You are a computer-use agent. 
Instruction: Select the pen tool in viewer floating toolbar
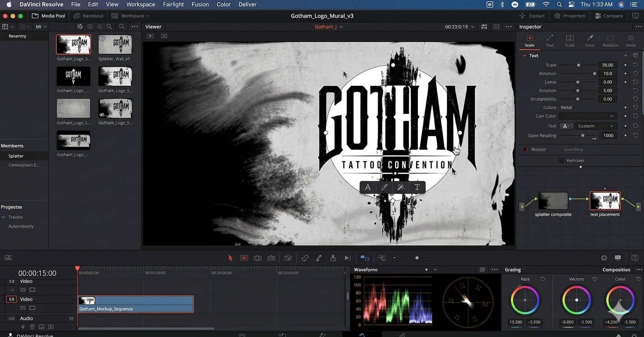(x=384, y=187)
